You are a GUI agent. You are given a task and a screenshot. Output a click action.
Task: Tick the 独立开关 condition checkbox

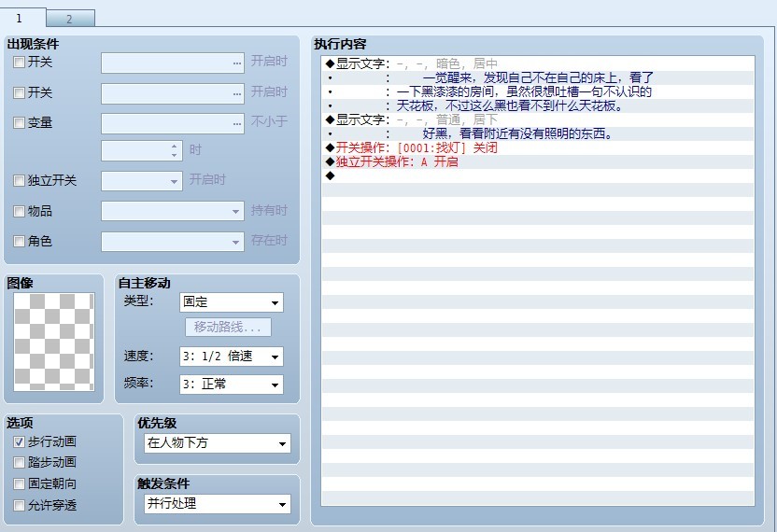pos(19,180)
